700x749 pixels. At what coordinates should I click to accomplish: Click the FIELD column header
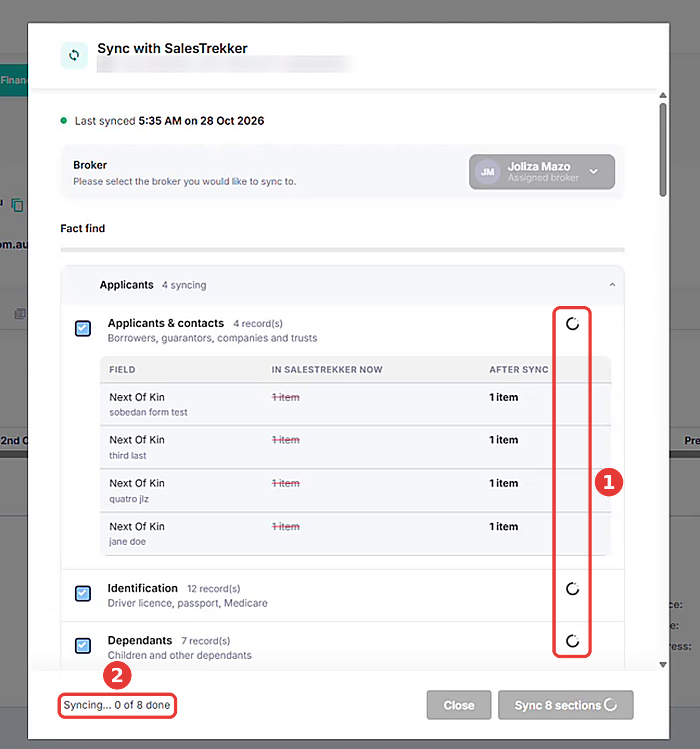pos(122,370)
